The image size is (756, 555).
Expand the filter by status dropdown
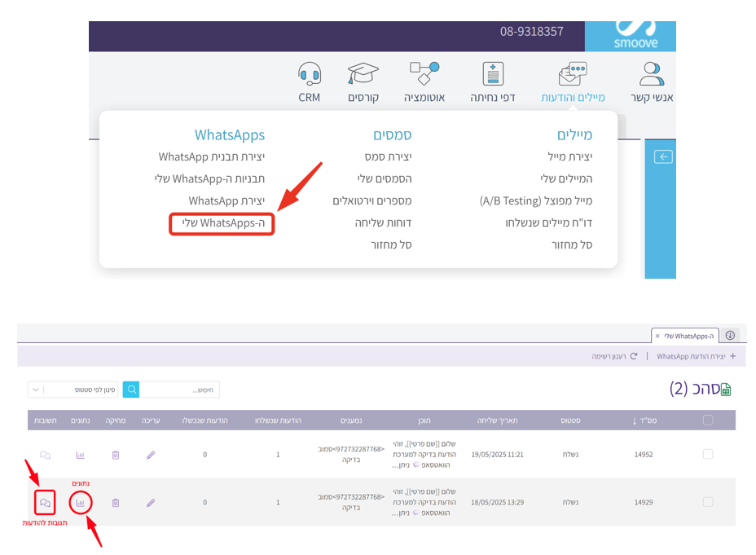click(73, 390)
